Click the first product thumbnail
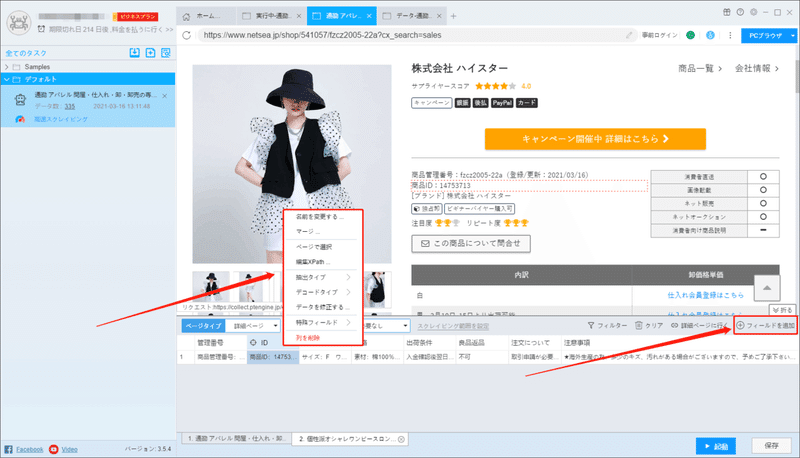 click(211, 287)
